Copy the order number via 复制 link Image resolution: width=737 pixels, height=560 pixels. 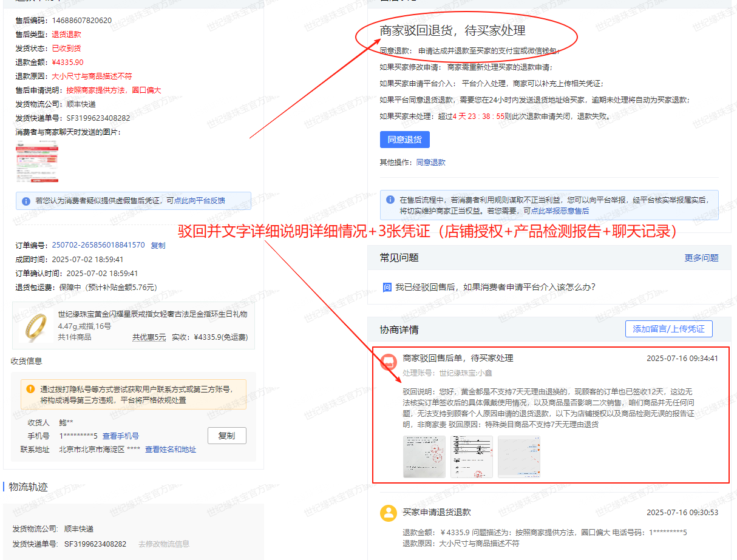point(158,245)
